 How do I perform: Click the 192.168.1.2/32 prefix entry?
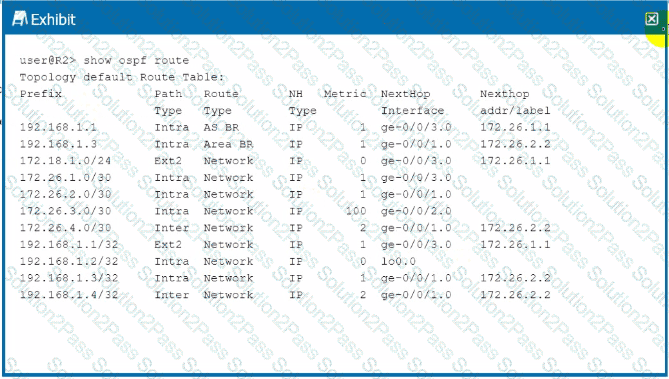point(69,261)
